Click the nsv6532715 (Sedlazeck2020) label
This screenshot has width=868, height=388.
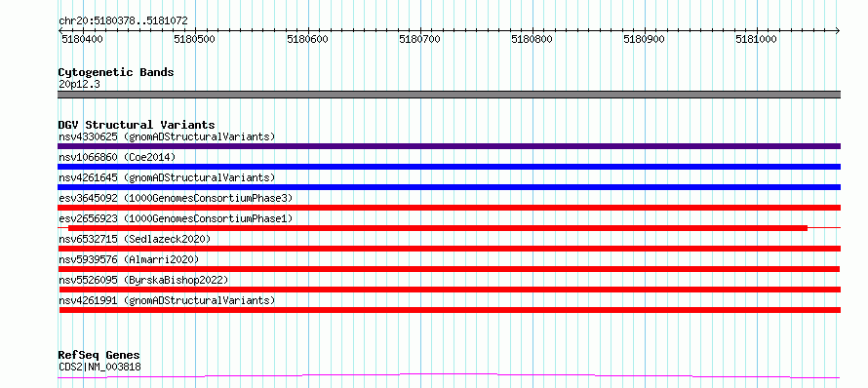tap(135, 239)
